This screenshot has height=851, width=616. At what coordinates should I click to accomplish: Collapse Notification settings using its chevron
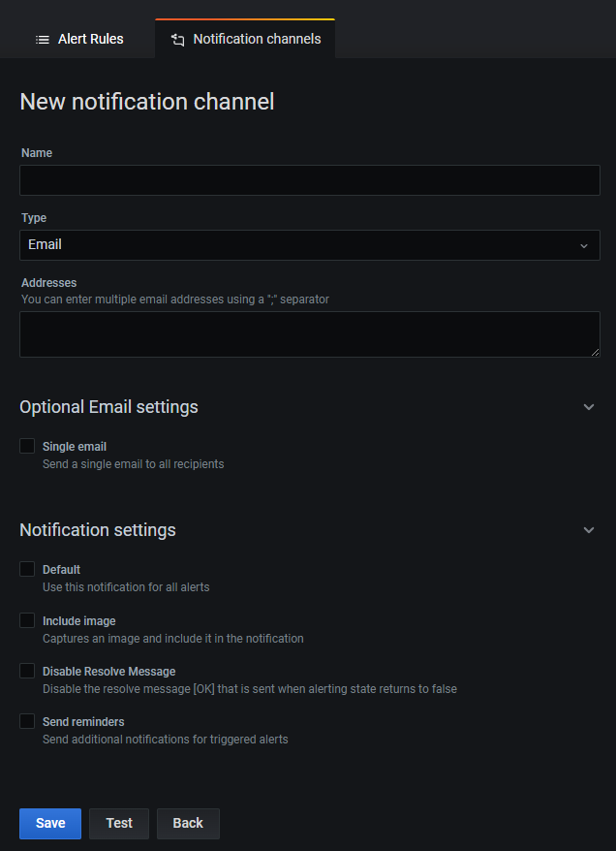coord(589,530)
